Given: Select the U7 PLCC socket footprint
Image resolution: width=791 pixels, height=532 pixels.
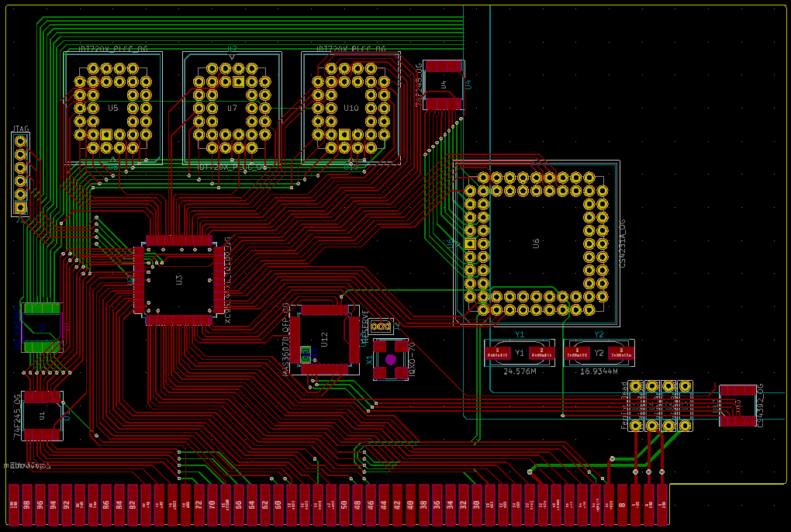Looking at the screenshot, I should (x=232, y=108).
